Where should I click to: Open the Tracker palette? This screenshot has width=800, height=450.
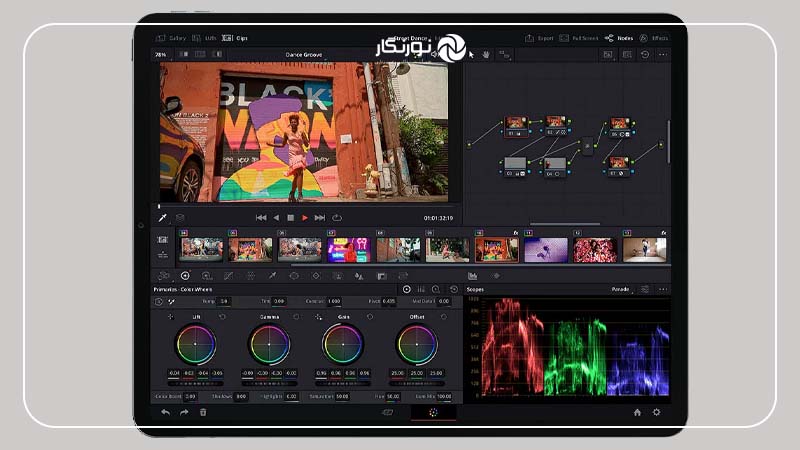pyautogui.click(x=316, y=276)
